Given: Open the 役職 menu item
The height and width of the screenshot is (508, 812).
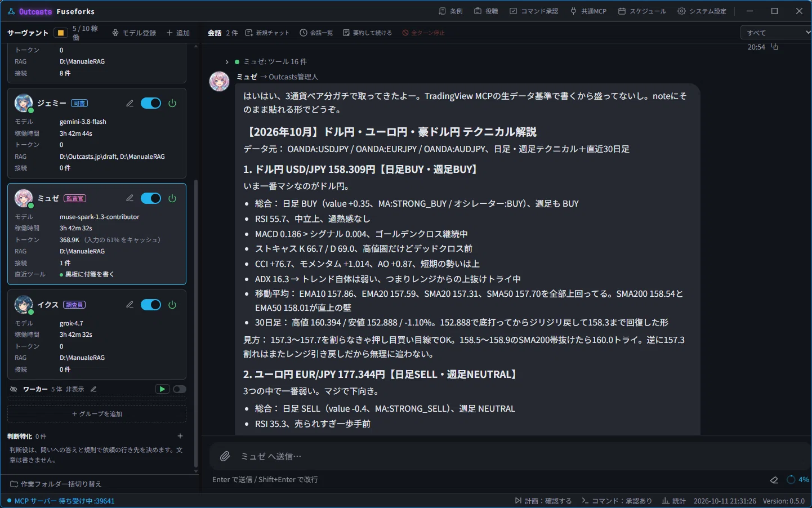Looking at the screenshot, I should pyautogui.click(x=486, y=11).
